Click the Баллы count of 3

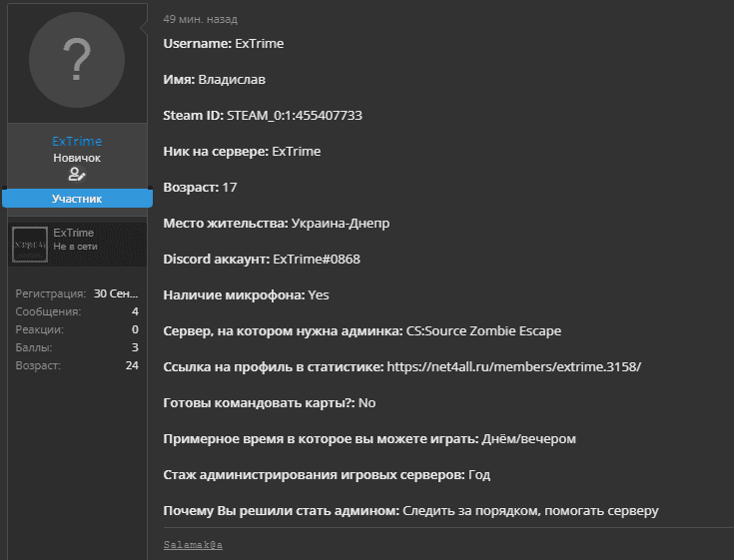(135, 347)
